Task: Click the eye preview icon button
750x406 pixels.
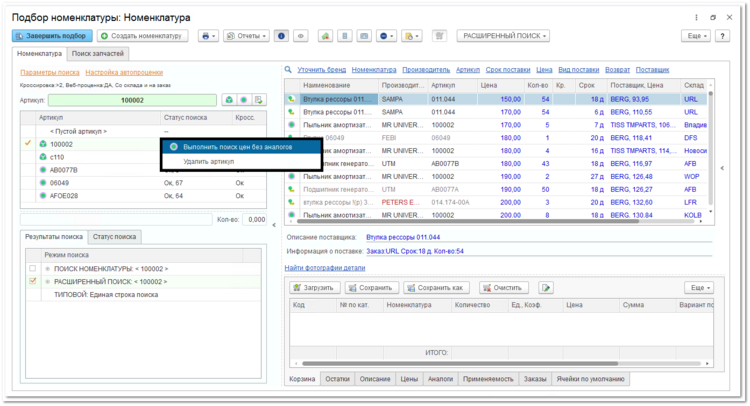Action: 301,36
